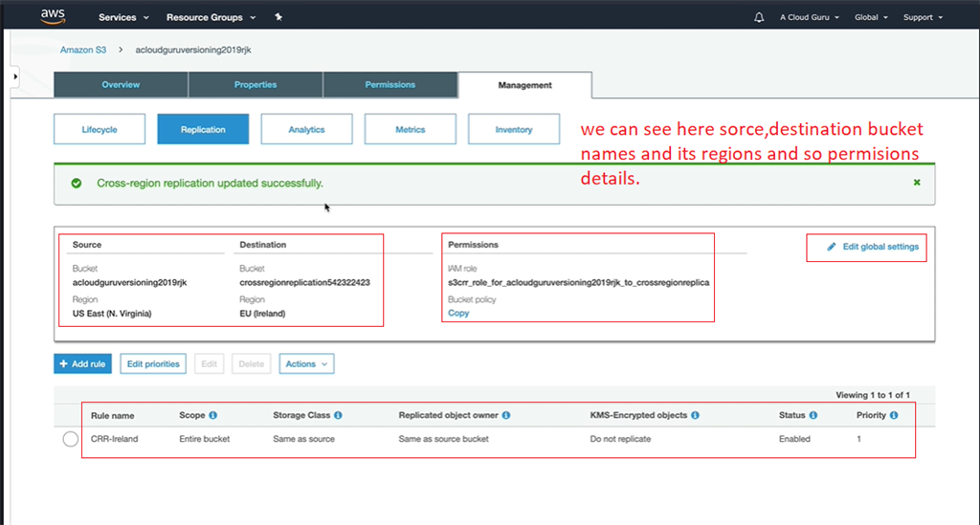The image size is (980, 525).
Task: Open the A Cloud Guru account menu
Action: click(810, 17)
